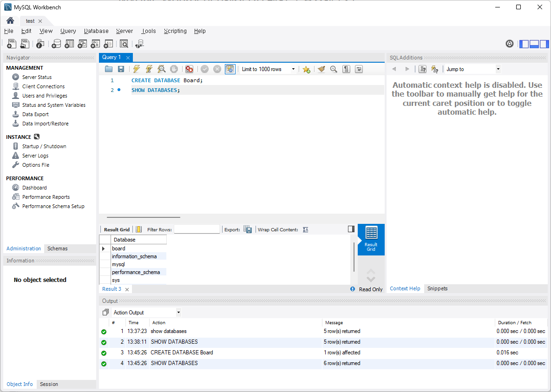The width and height of the screenshot is (551, 392).
Task: Open find panel magnifier in editor
Action: [334, 69]
